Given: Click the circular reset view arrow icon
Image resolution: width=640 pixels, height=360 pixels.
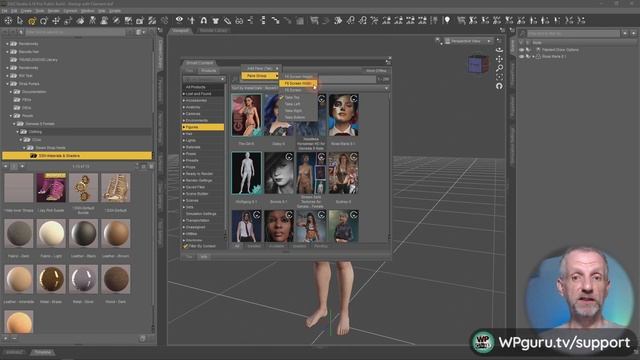Looking at the screenshot, I should [499, 86].
